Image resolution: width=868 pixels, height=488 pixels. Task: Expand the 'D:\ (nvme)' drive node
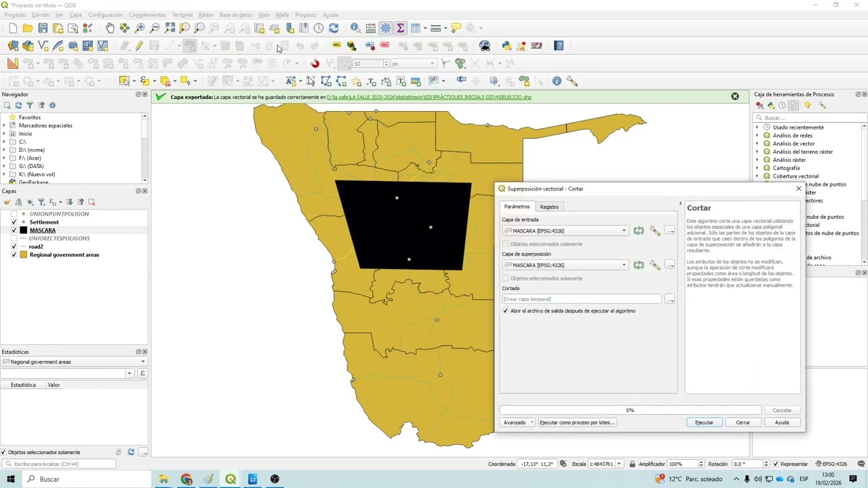tap(4, 150)
